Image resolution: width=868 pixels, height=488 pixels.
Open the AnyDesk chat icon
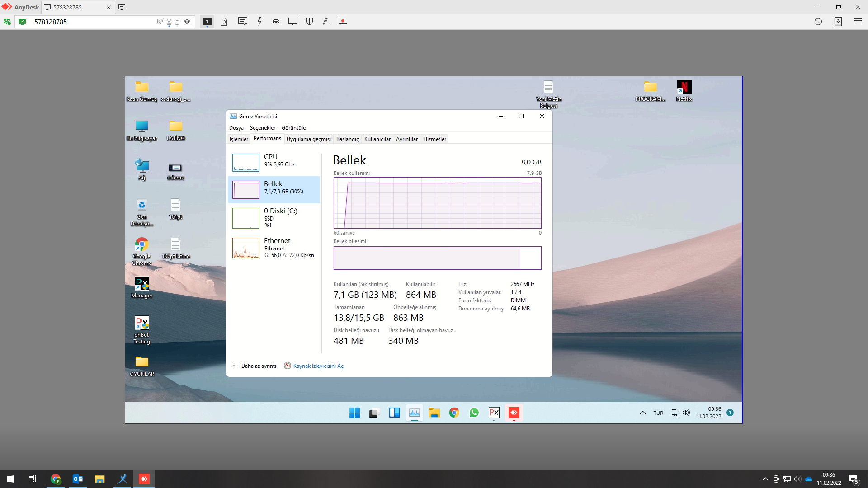coord(243,21)
